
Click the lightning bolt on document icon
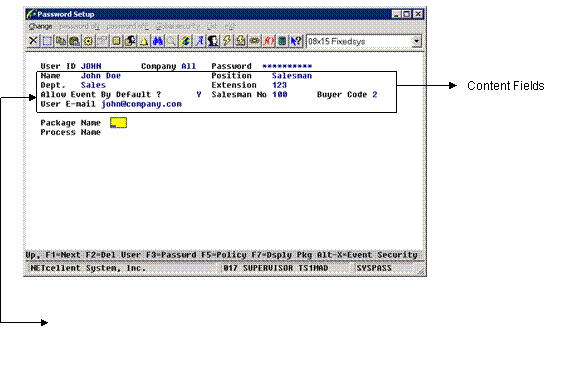click(241, 41)
